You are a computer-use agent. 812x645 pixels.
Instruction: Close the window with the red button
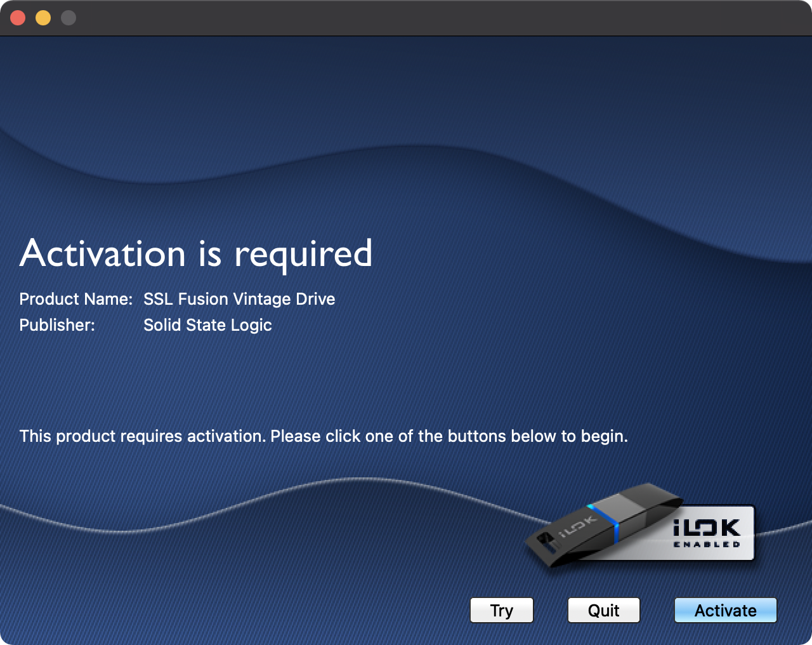[x=18, y=18]
